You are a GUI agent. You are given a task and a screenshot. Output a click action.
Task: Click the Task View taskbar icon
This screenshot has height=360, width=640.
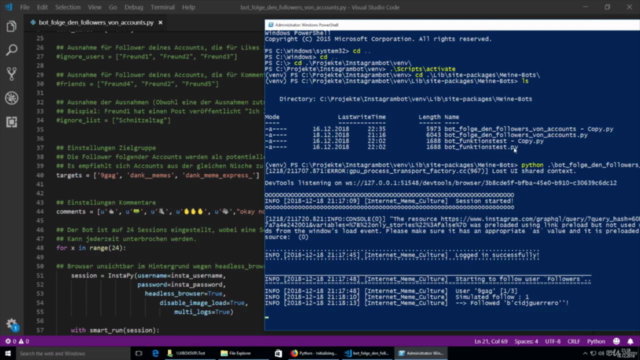pyautogui.click(x=139, y=353)
